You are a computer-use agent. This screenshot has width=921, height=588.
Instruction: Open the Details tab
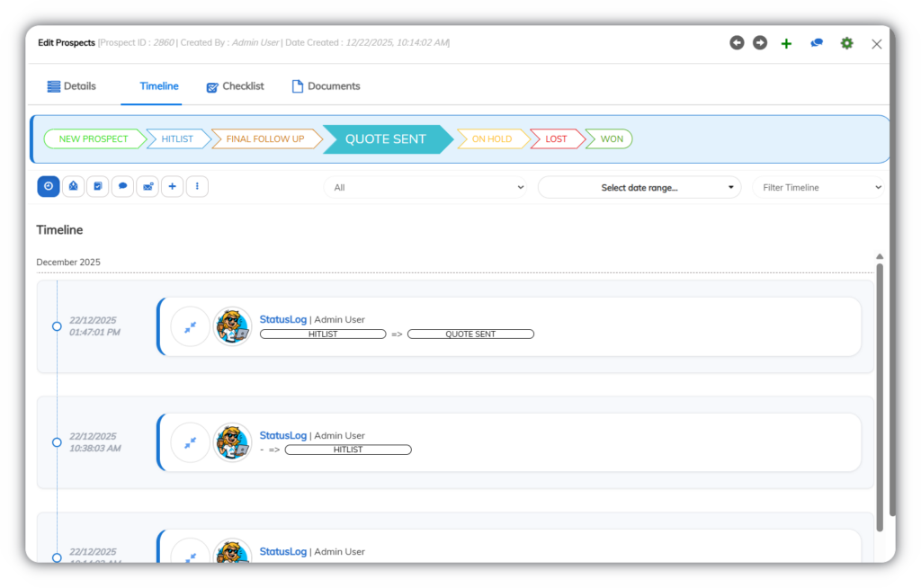coord(72,86)
